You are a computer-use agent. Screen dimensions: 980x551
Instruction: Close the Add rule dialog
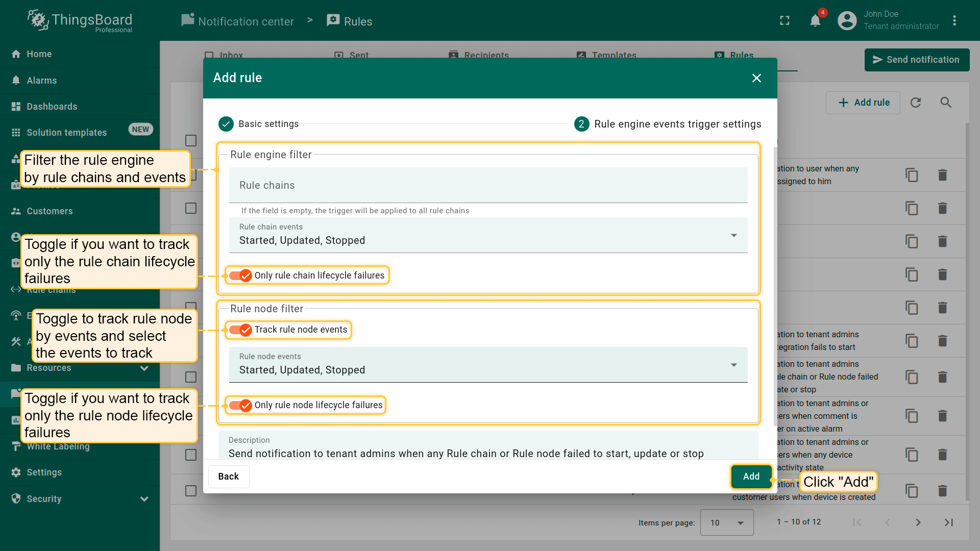(x=756, y=78)
